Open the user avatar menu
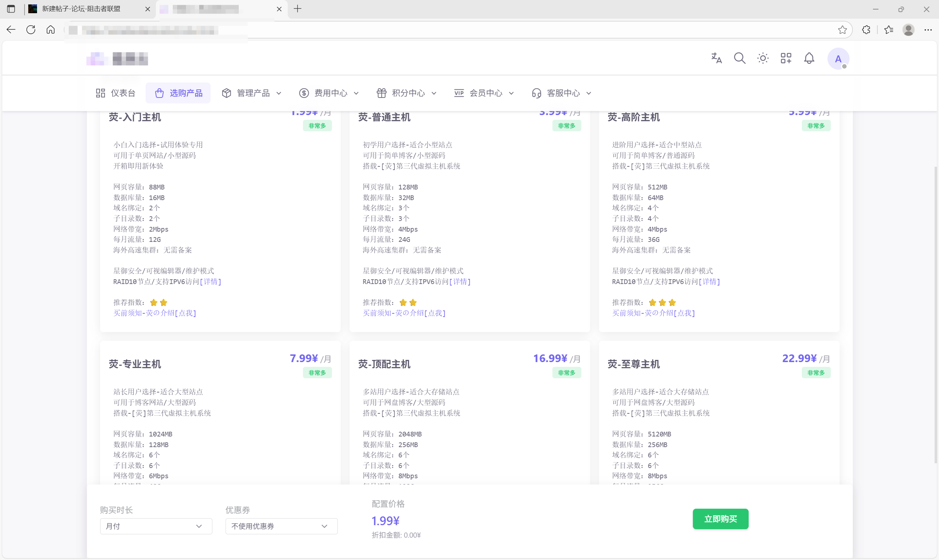Viewport: 939px width, 560px height. pyautogui.click(x=838, y=58)
